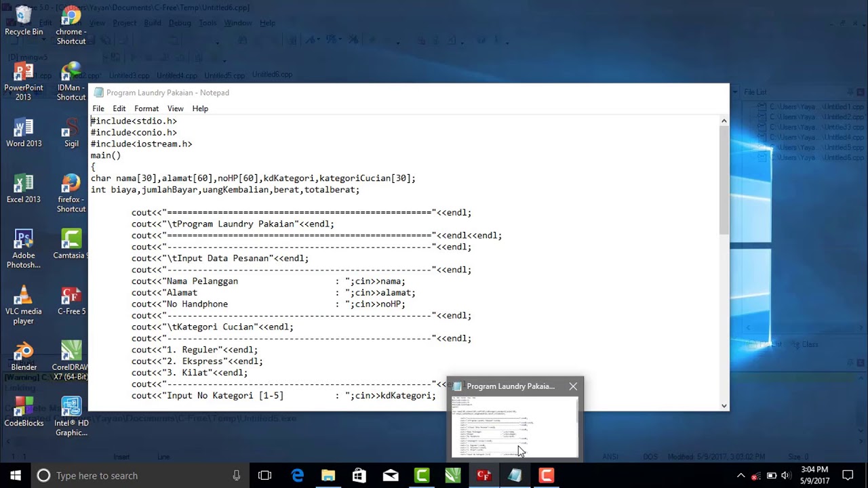This screenshot has width=868, height=488.
Task: Open Notepad's Edit menu
Action: point(119,108)
